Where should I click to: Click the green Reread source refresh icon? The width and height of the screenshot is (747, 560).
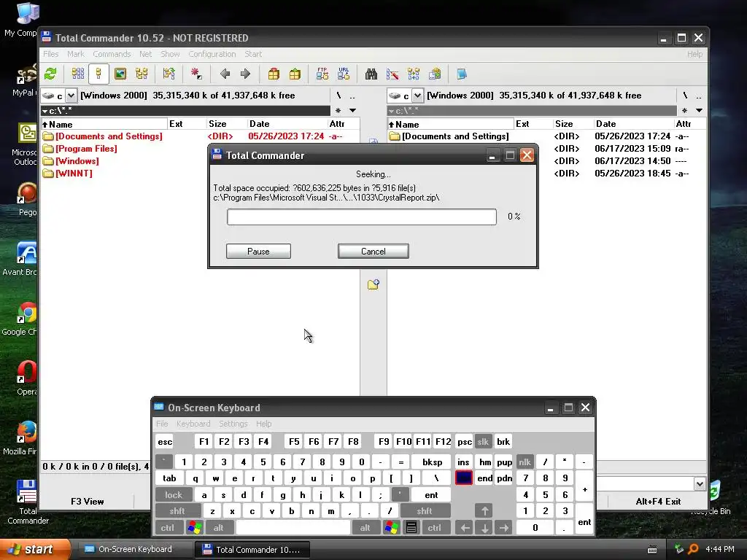pyautogui.click(x=50, y=74)
